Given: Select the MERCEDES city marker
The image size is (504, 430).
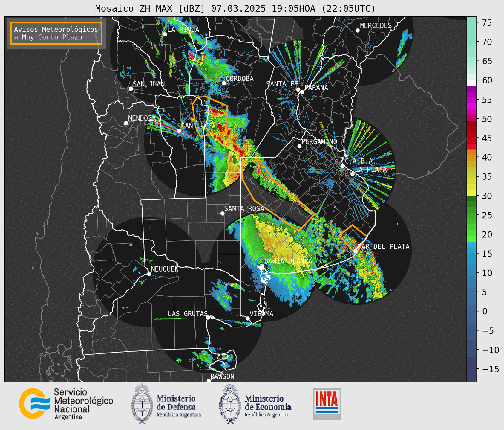Looking at the screenshot, I should [x=357, y=30].
